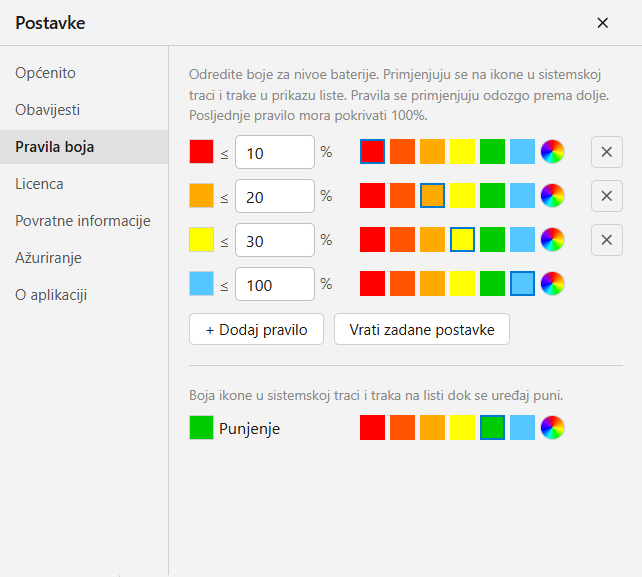Pick green swatch for the 20% rule

coord(493,196)
